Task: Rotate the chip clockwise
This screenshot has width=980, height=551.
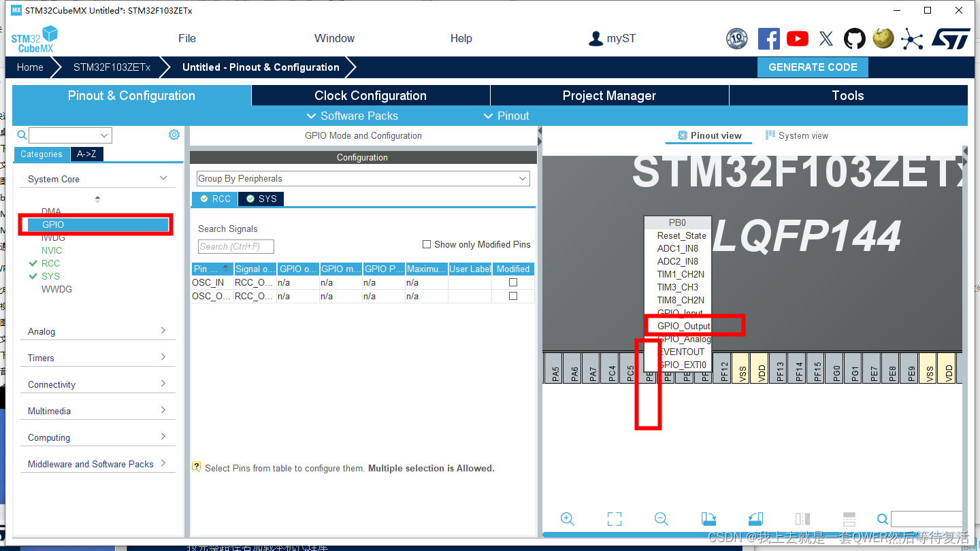Action: (x=708, y=519)
